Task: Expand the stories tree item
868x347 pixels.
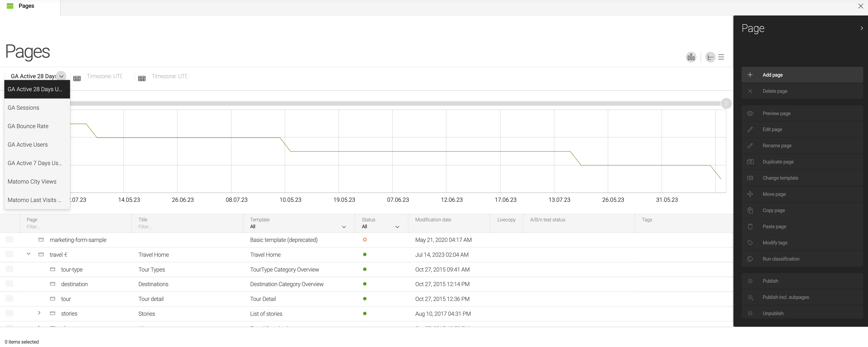Action: point(39,313)
